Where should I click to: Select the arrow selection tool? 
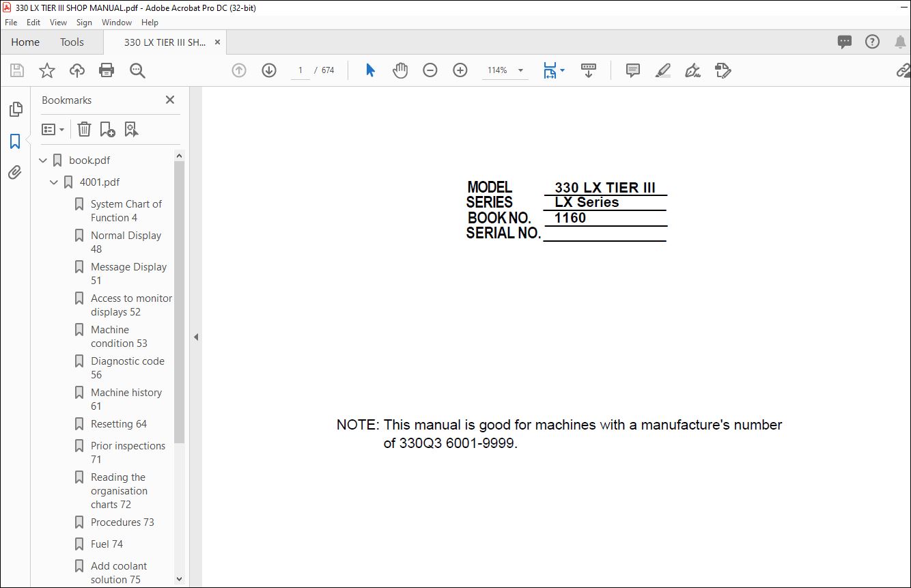click(370, 70)
